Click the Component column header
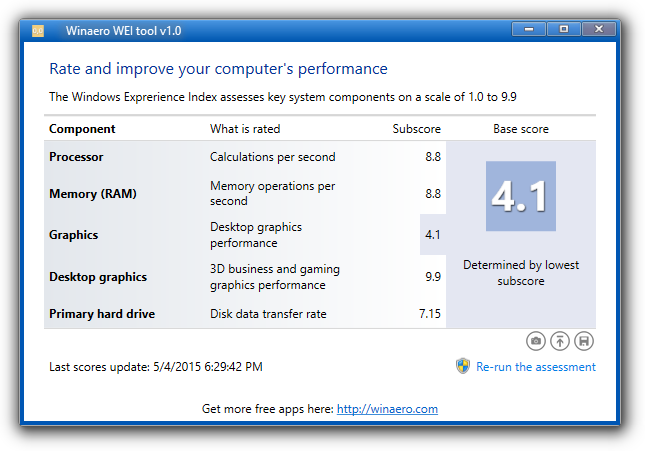The height and width of the screenshot is (452, 646). point(82,129)
